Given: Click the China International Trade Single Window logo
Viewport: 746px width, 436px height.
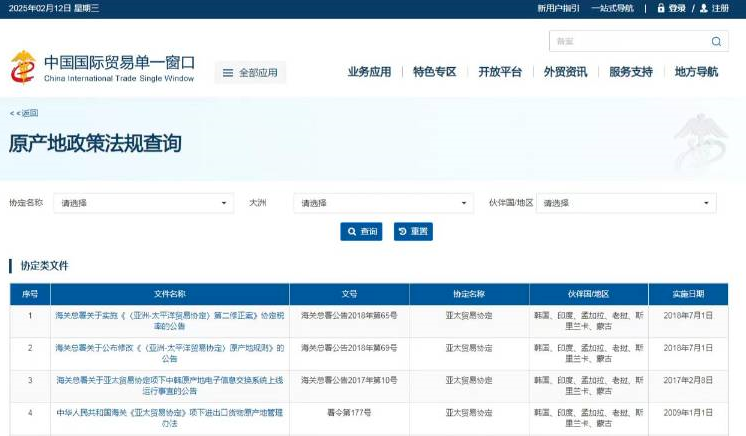Looking at the screenshot, I should 102,68.
